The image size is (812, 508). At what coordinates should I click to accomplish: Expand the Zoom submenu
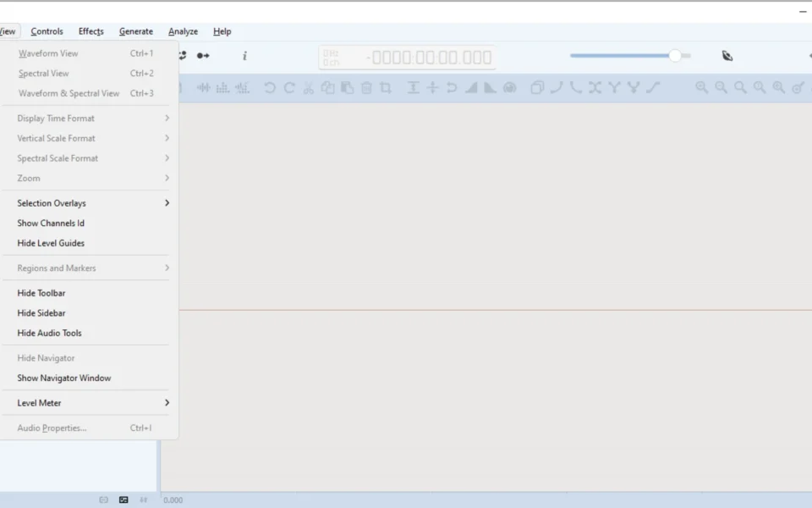(x=86, y=179)
